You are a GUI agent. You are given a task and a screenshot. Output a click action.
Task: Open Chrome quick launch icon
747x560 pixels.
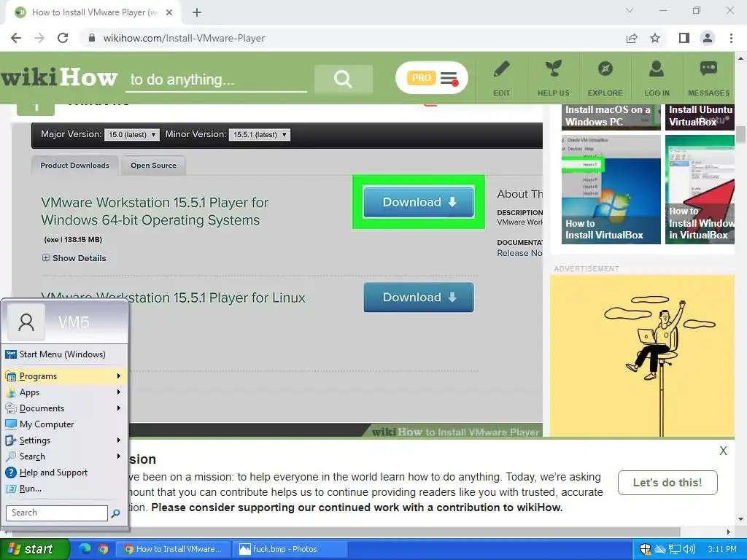pos(103,549)
